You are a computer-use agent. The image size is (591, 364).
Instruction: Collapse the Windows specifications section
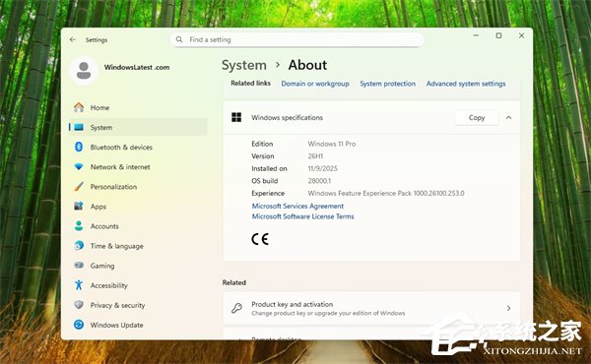pyautogui.click(x=508, y=118)
